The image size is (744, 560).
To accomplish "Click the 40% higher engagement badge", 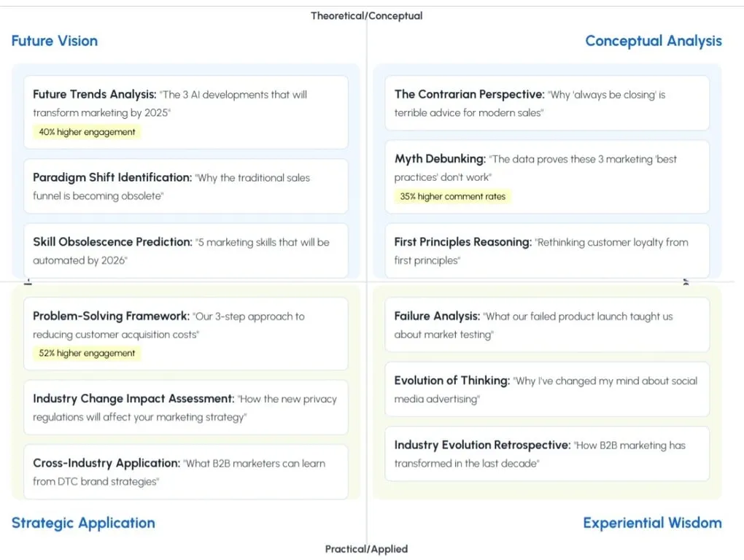I will click(87, 132).
